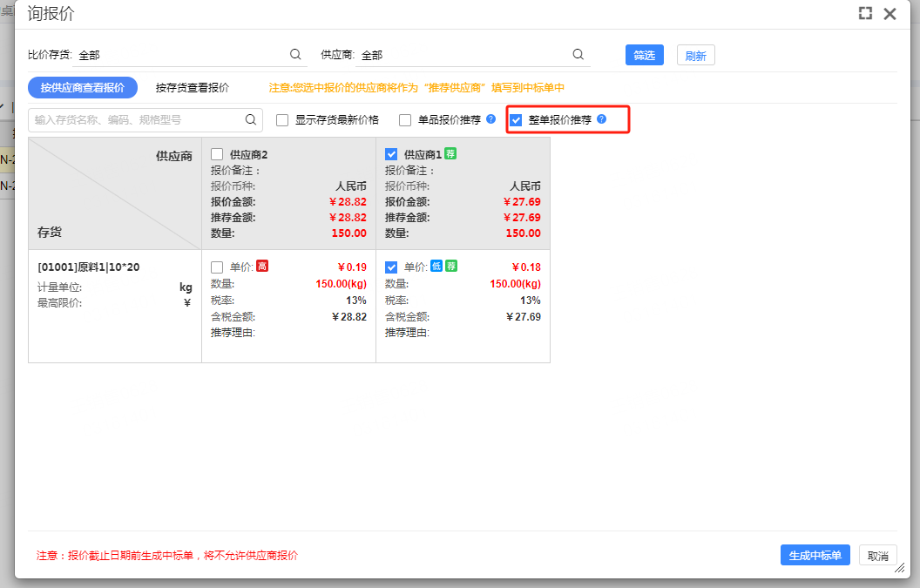Click search icon in 供应商 field

pyautogui.click(x=578, y=55)
